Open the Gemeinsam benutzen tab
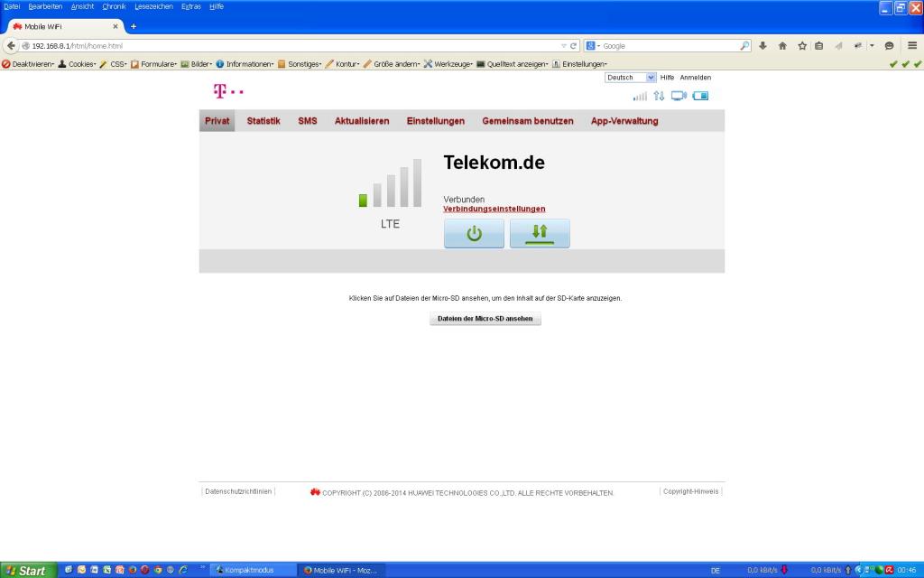The width and height of the screenshot is (924, 578). click(527, 121)
